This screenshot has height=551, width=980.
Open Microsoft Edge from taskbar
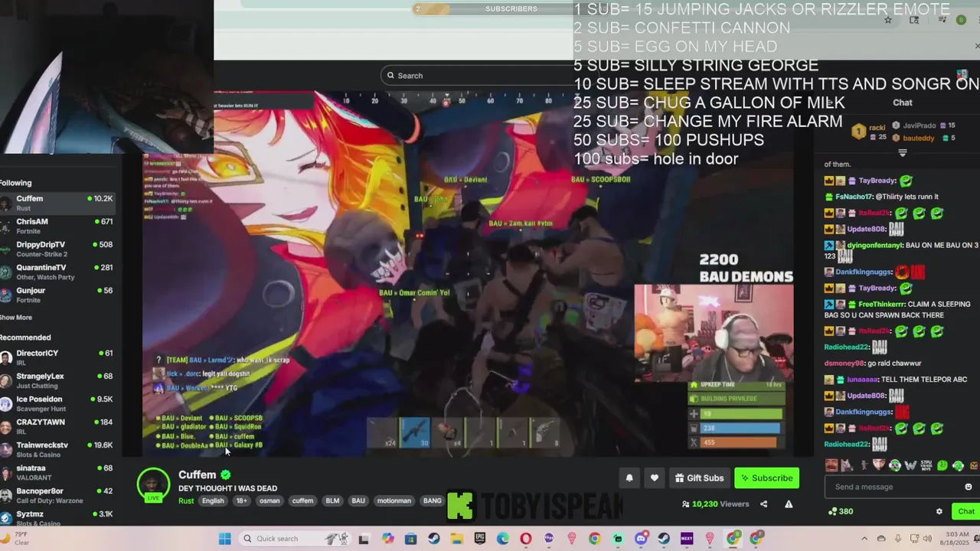point(503,539)
